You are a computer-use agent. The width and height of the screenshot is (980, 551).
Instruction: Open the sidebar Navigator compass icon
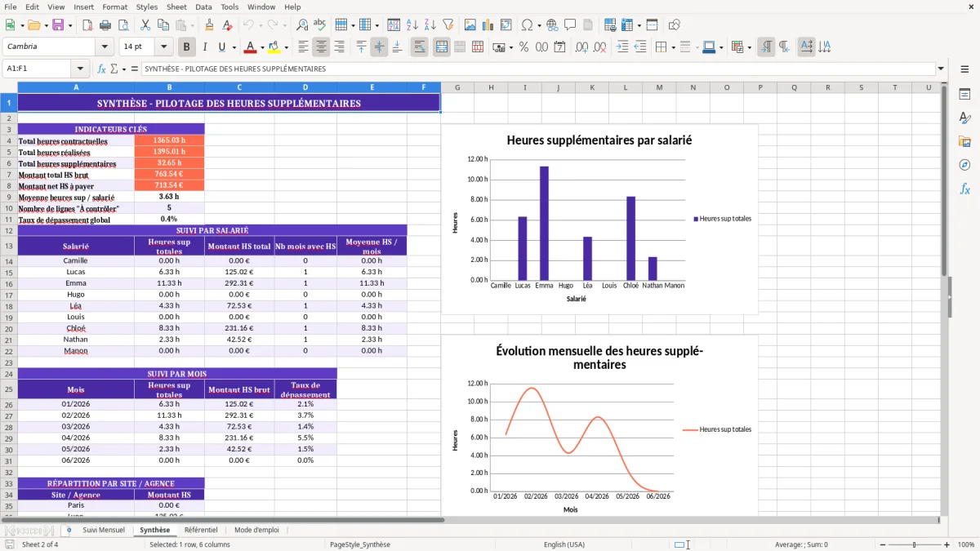(x=964, y=165)
